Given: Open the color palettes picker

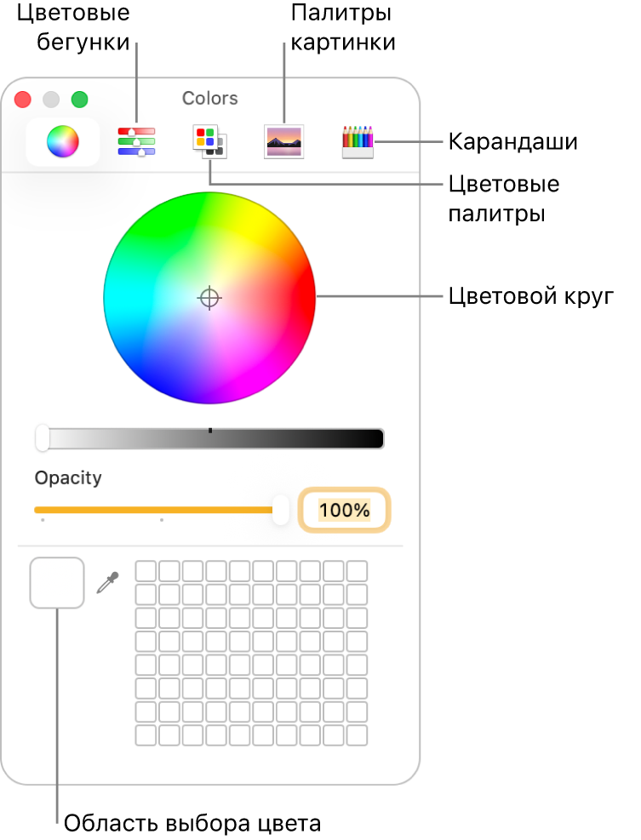Looking at the screenshot, I should tap(209, 141).
